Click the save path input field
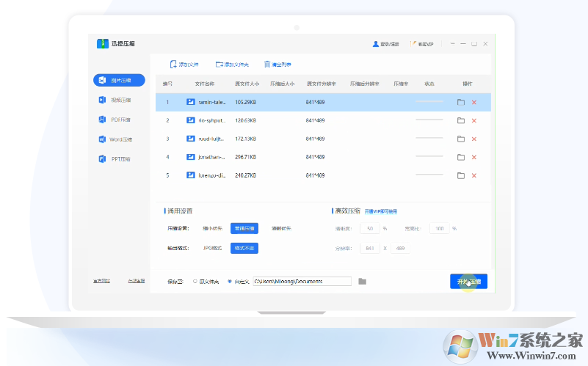588x366 pixels. coord(302,281)
